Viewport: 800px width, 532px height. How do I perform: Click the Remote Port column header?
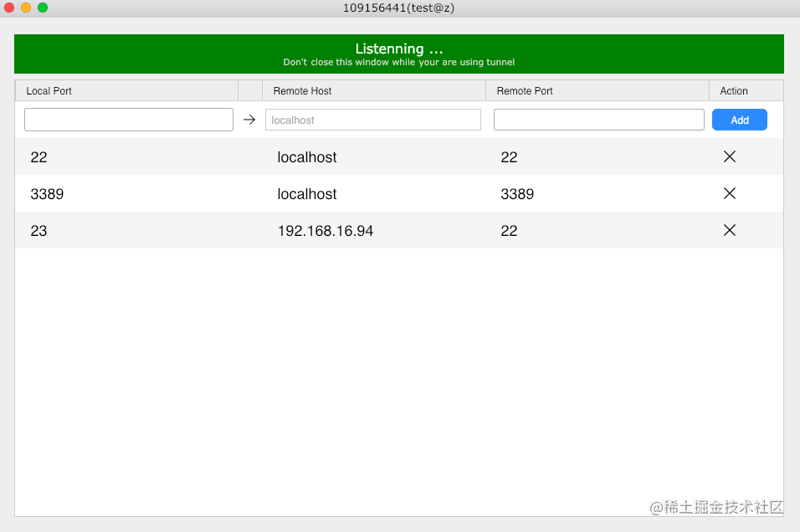597,91
